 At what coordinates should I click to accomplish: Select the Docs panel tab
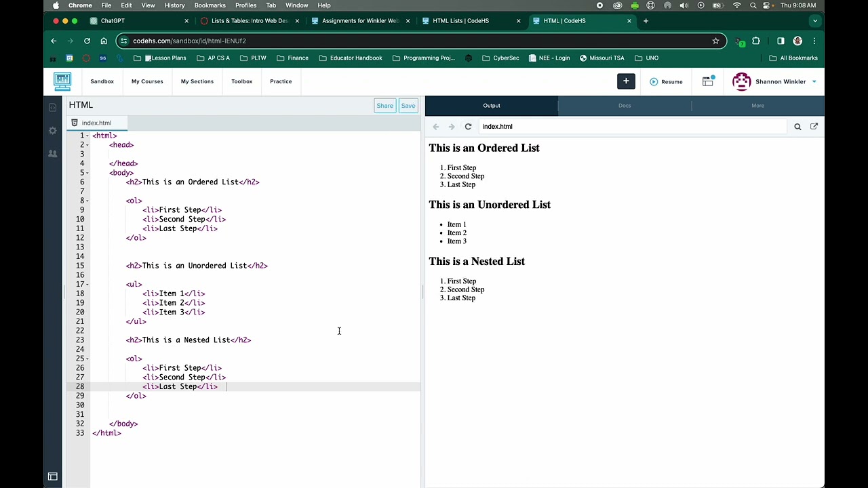click(625, 106)
